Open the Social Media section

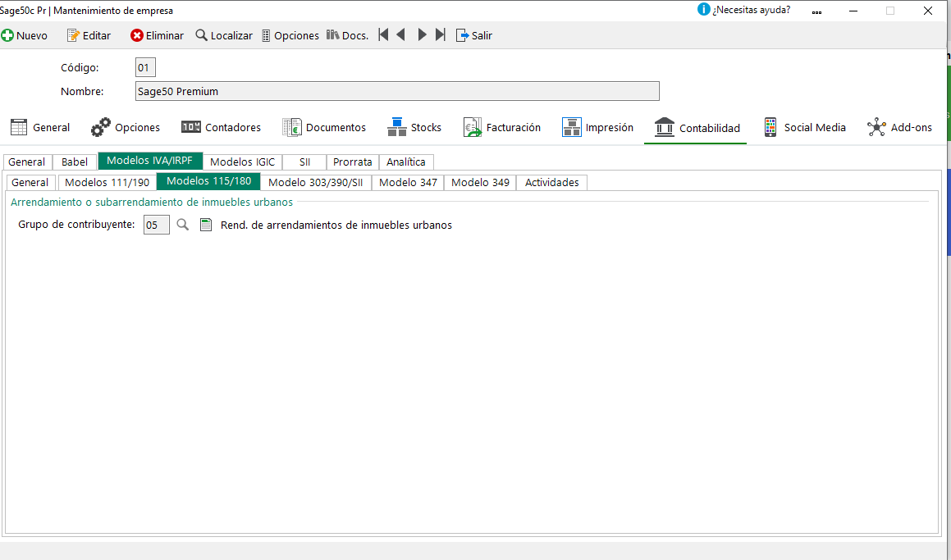click(x=805, y=127)
